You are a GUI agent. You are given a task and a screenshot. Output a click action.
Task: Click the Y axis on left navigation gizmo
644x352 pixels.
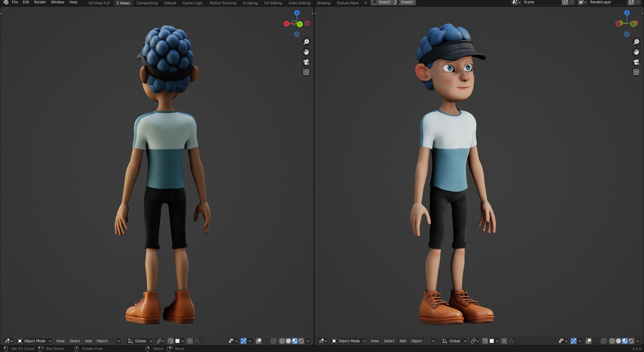300,24
